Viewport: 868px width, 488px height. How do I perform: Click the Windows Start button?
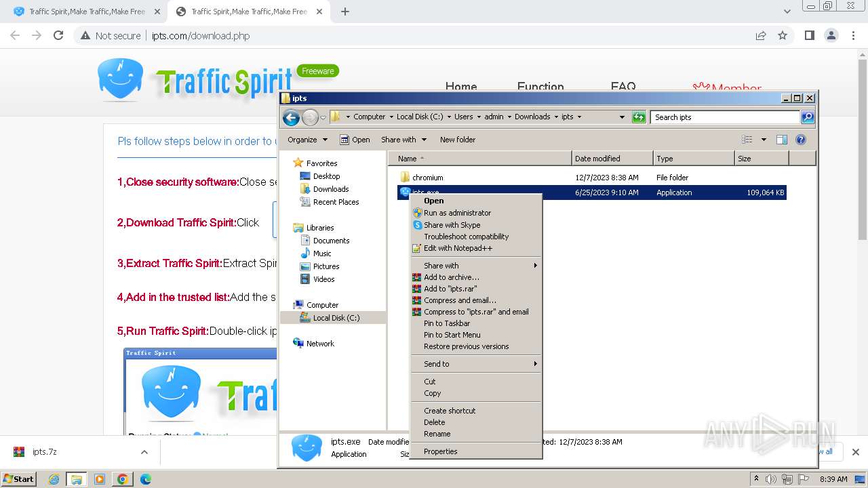point(19,479)
